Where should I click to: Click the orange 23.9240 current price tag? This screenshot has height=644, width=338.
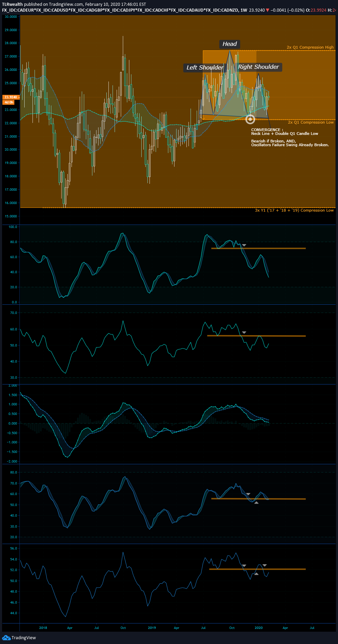[11, 97]
